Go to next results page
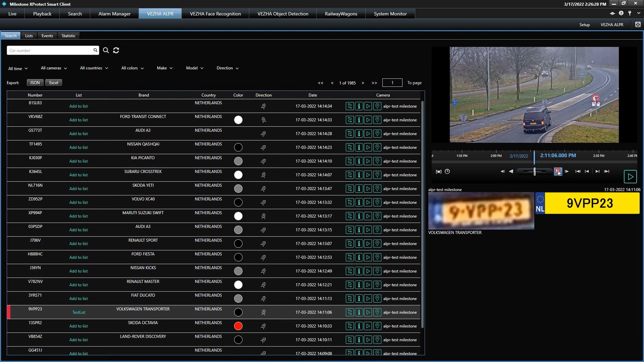Image resolution: width=644 pixels, height=362 pixels. (363, 83)
